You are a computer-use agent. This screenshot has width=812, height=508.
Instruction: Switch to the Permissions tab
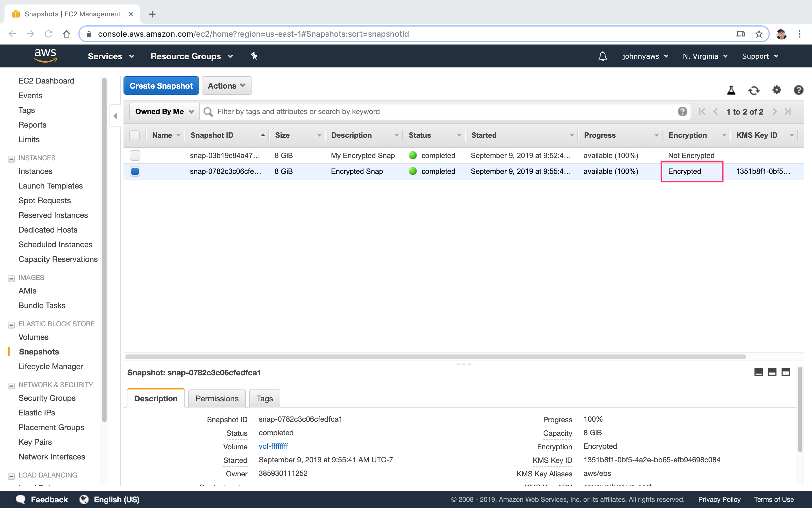coord(217,398)
